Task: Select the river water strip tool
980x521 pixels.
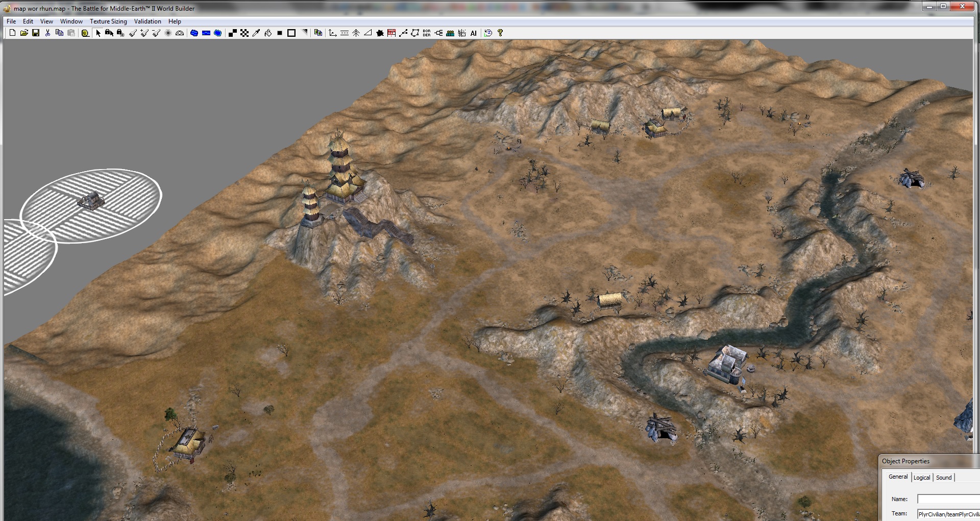Action: pyautogui.click(x=206, y=33)
